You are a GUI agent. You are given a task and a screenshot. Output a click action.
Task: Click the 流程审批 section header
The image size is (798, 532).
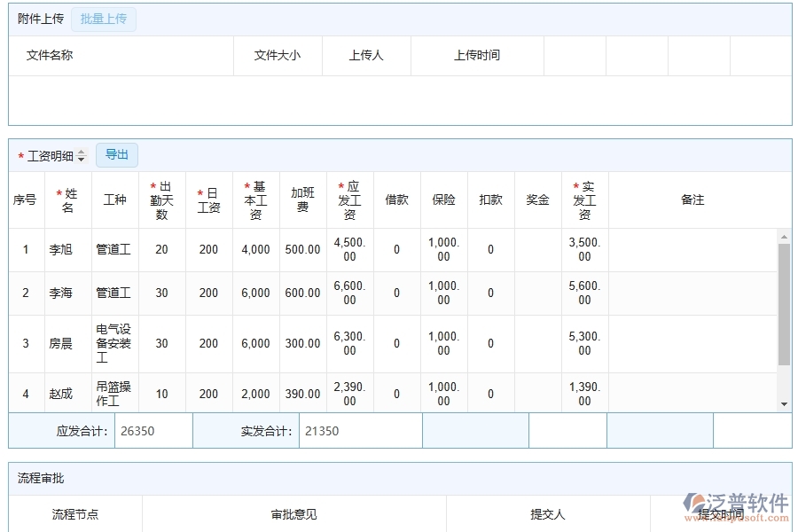[42, 478]
